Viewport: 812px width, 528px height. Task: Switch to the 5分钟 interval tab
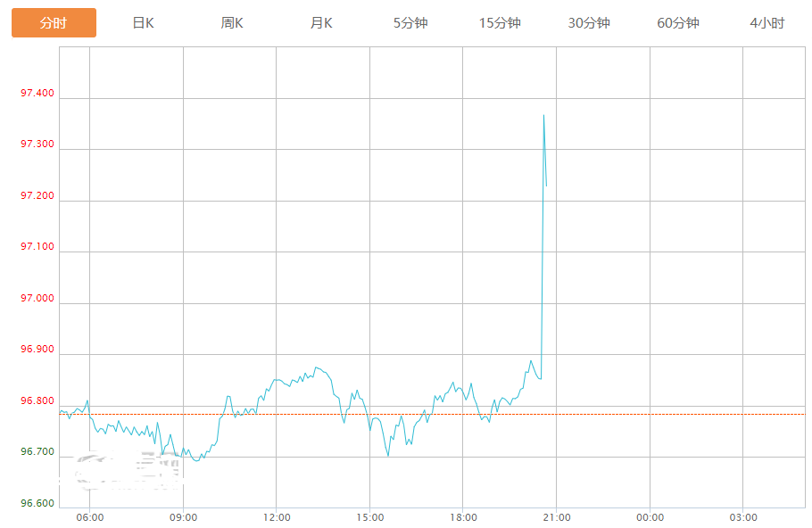point(410,23)
